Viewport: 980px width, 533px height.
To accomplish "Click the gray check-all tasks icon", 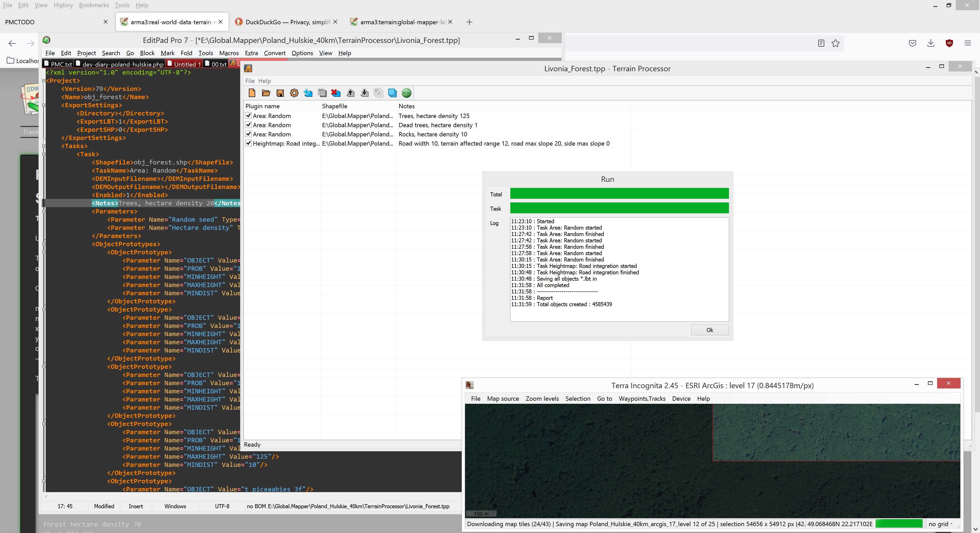I will click(x=378, y=93).
